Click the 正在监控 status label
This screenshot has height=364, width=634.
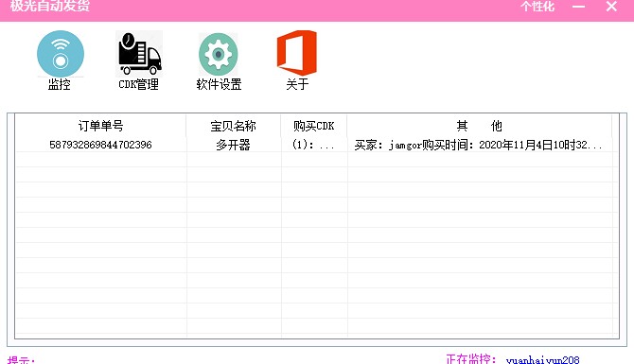tap(470, 359)
